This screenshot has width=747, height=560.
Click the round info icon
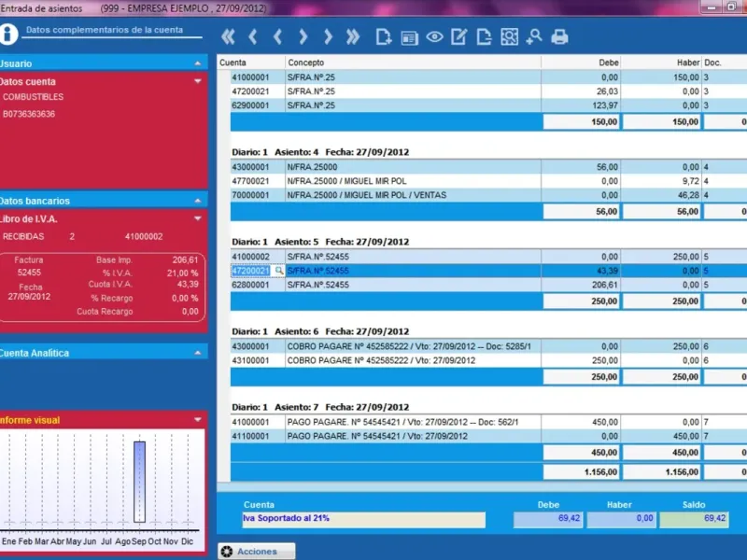[x=8, y=35]
